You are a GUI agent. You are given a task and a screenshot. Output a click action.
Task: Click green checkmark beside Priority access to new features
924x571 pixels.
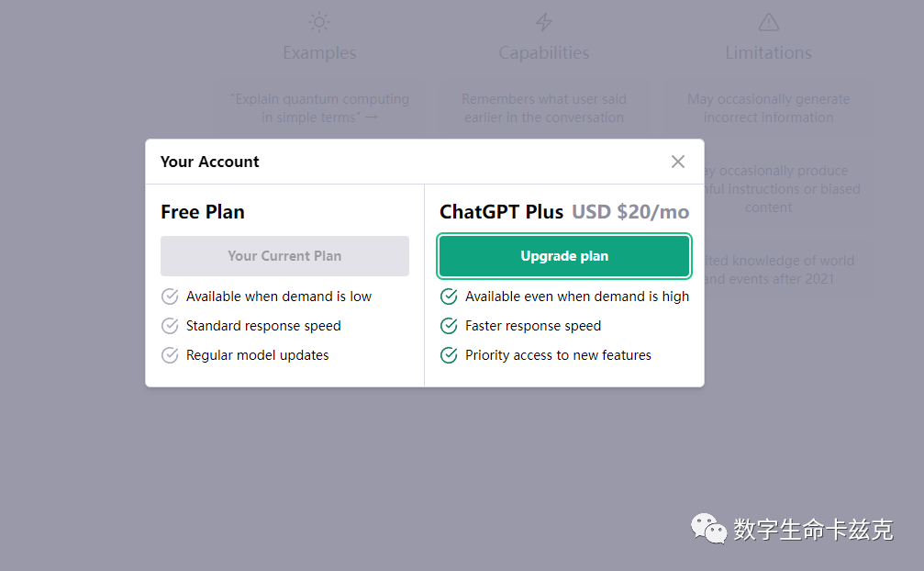tap(449, 355)
